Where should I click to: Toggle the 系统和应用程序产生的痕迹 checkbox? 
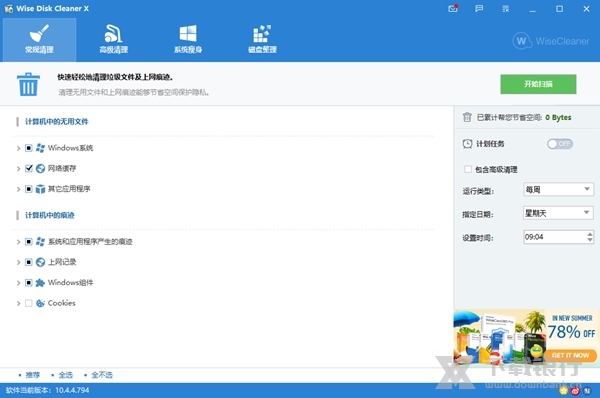click(29, 241)
